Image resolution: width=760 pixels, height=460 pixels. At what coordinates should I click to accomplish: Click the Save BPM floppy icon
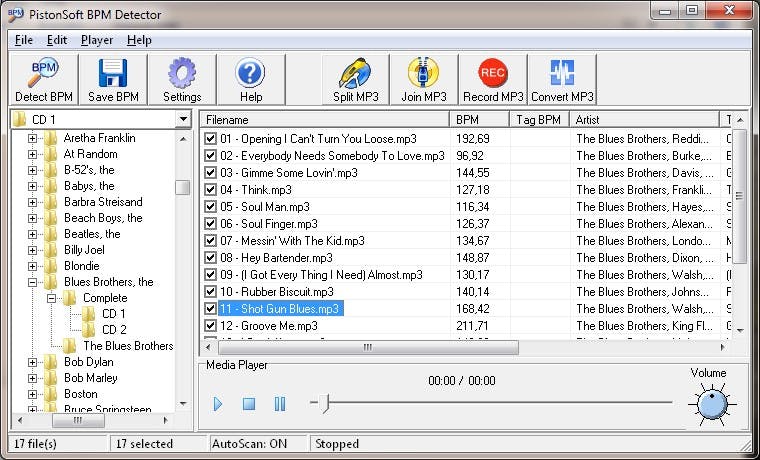click(113, 80)
